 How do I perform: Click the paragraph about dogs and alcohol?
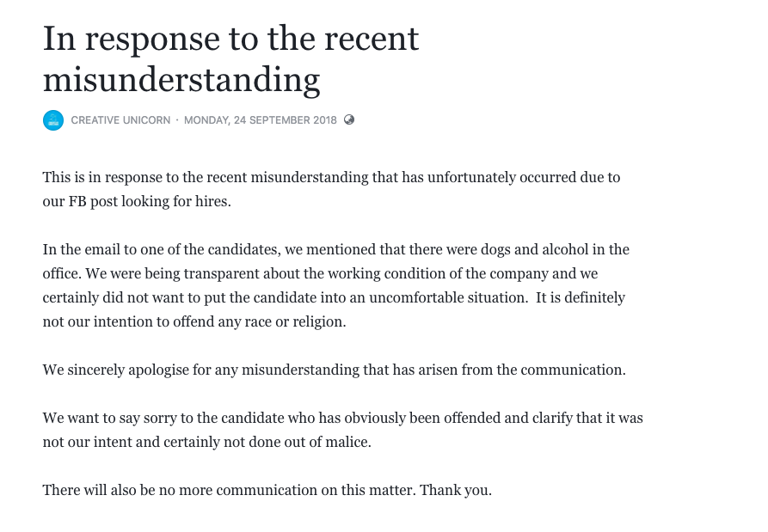335,285
